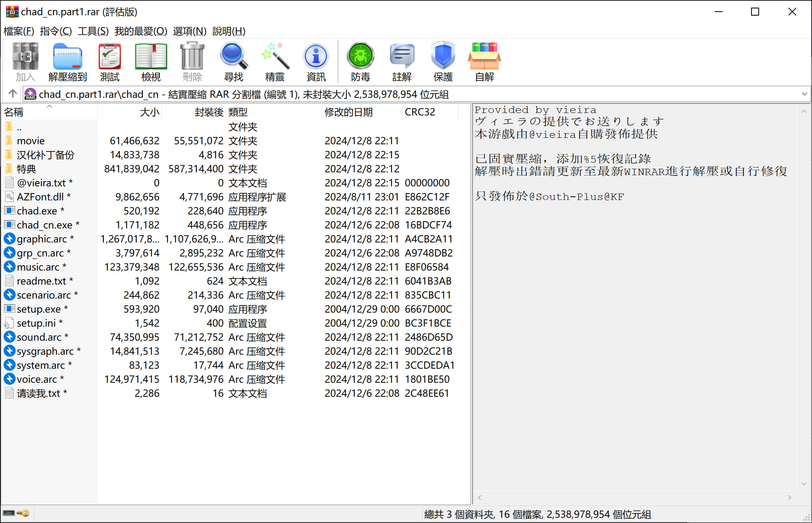Go up one folder level arrow

pos(12,94)
